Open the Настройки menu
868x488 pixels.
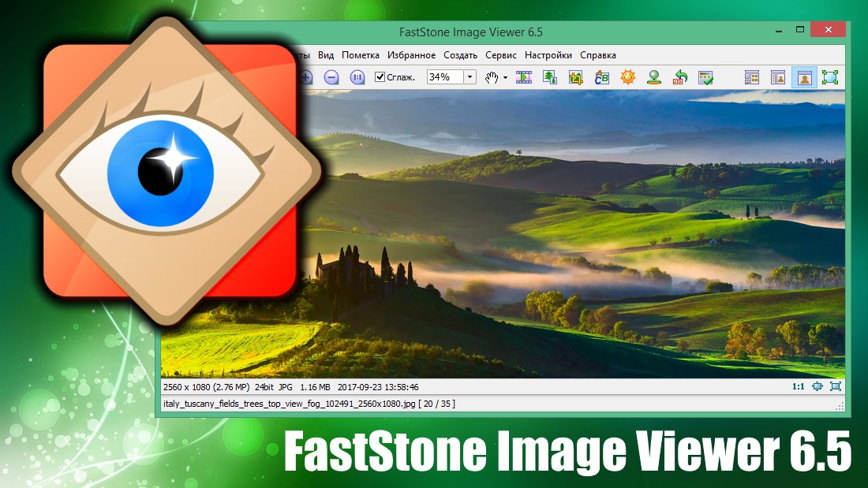coord(548,55)
